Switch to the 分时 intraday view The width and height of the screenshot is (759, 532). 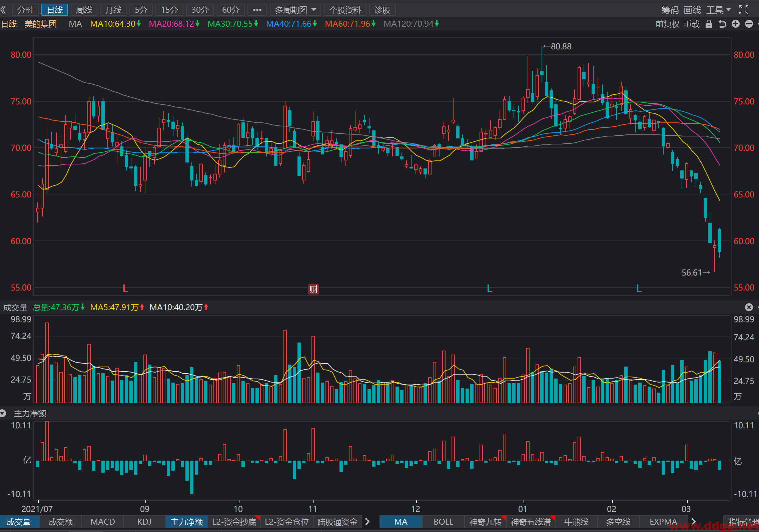click(x=25, y=10)
